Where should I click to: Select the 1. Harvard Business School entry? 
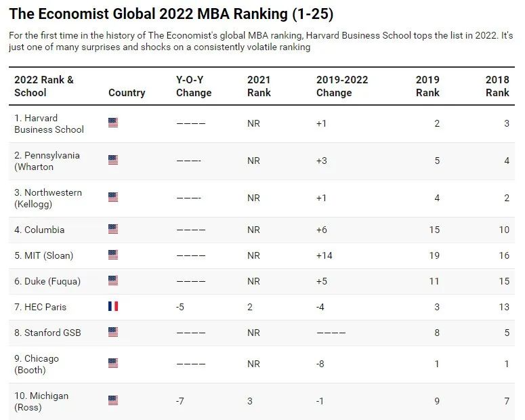49,123
